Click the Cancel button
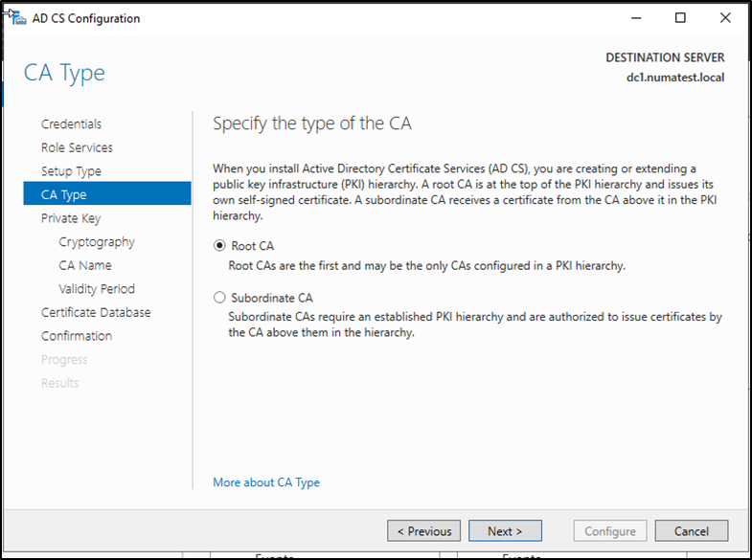The image size is (752, 560). pos(691,531)
